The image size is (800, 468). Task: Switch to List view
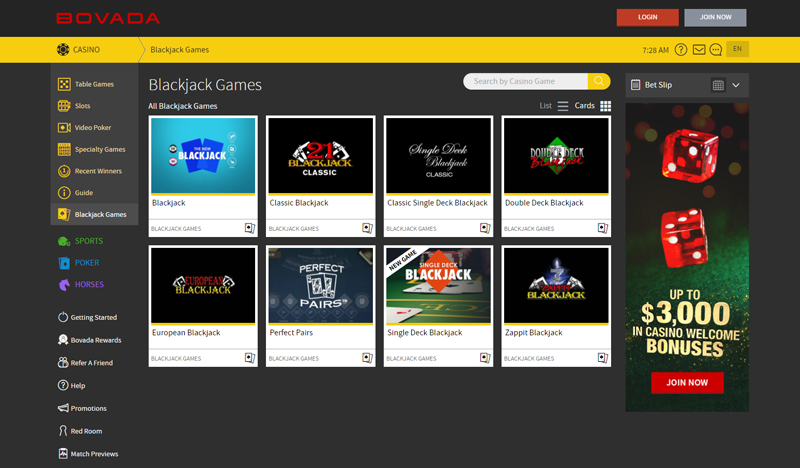[563, 106]
